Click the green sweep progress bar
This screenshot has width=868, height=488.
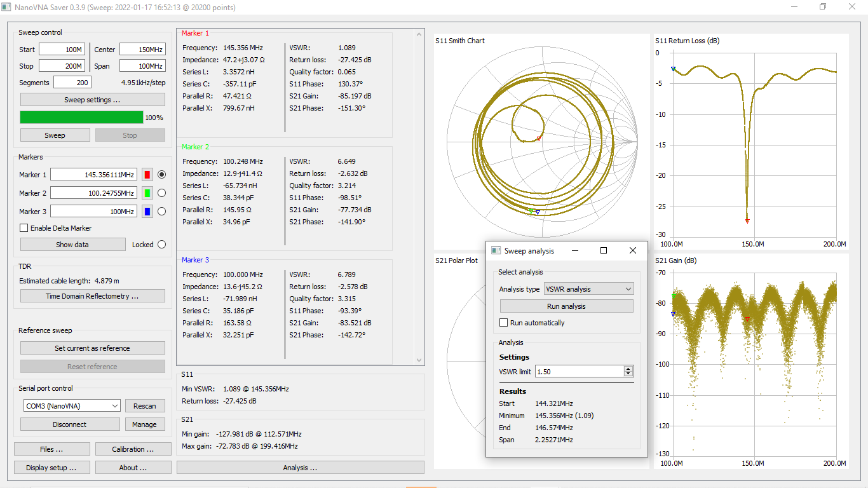click(x=81, y=118)
